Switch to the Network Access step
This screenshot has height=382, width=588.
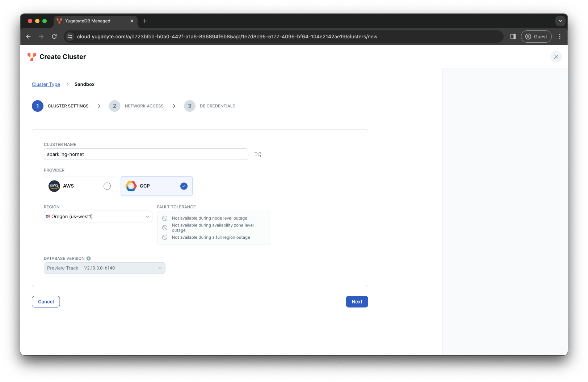coord(144,106)
